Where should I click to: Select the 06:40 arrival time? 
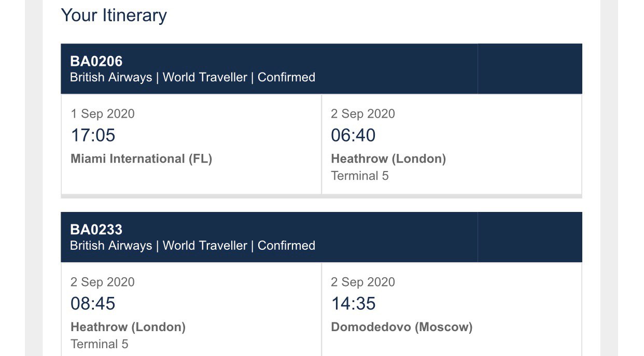353,135
